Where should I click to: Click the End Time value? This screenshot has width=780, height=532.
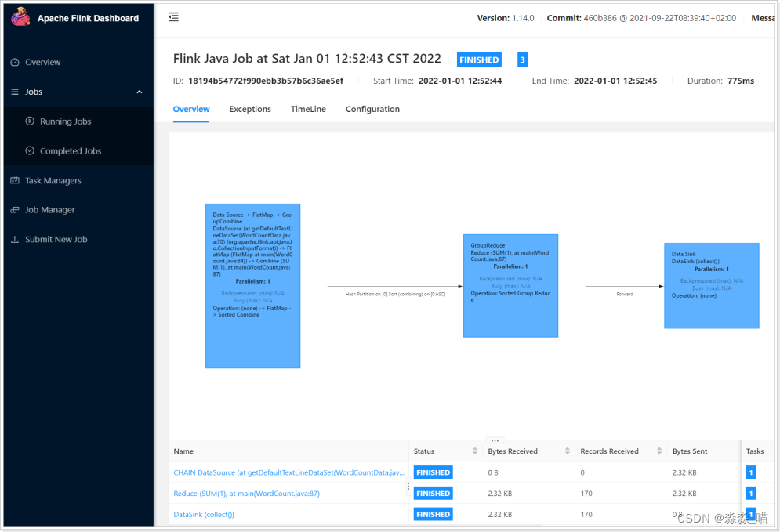tap(615, 81)
